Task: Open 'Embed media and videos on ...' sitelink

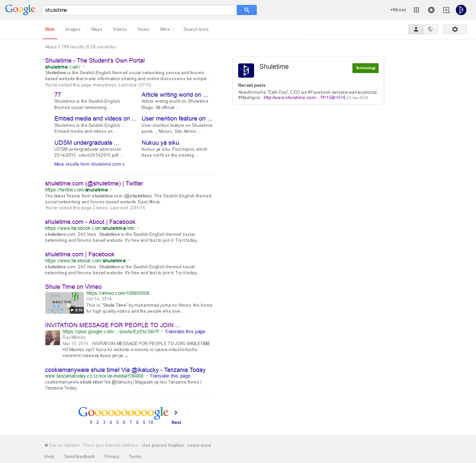Action: coord(95,119)
